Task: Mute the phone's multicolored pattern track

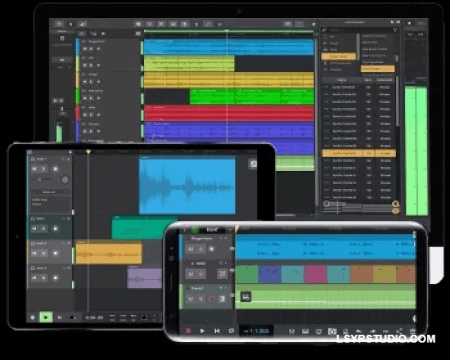Action: tap(191, 274)
